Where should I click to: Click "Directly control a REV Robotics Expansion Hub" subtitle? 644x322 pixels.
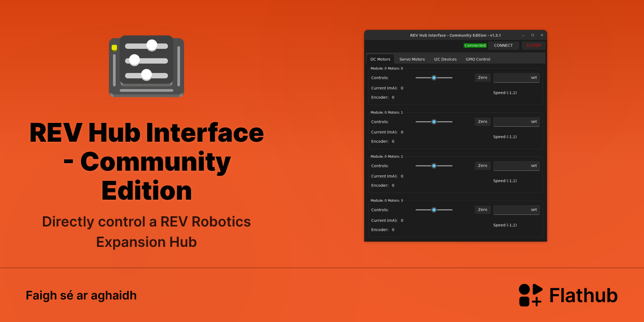point(147,231)
